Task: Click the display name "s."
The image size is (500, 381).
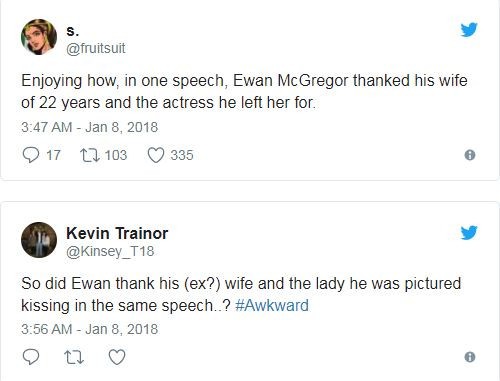Action: tap(73, 31)
